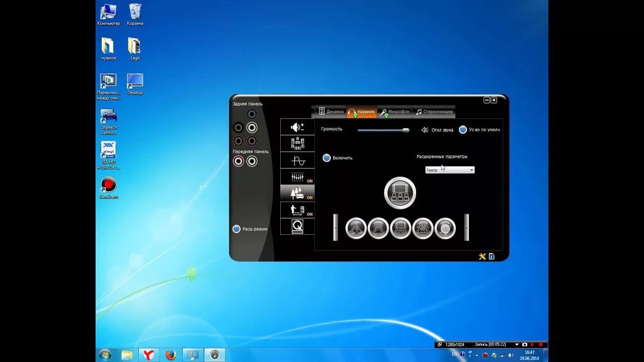Open the Bandicam desktop shortcut
The image size is (644, 362).
tap(108, 189)
